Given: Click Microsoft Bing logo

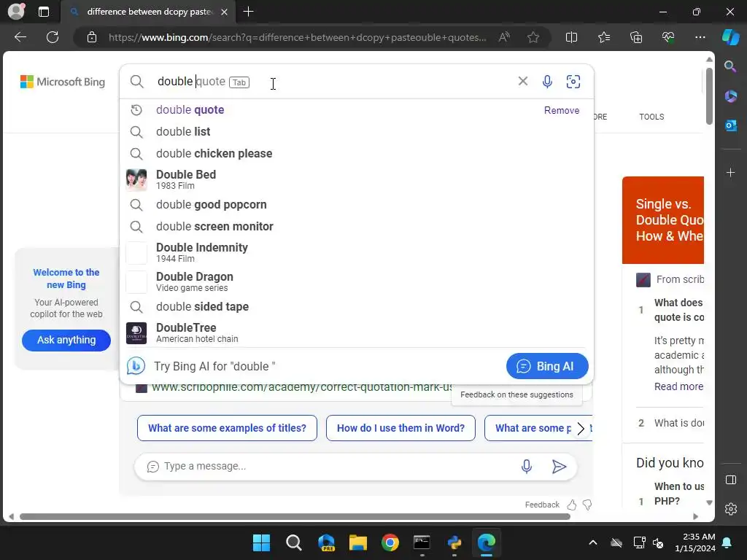Looking at the screenshot, I should pyautogui.click(x=63, y=82).
